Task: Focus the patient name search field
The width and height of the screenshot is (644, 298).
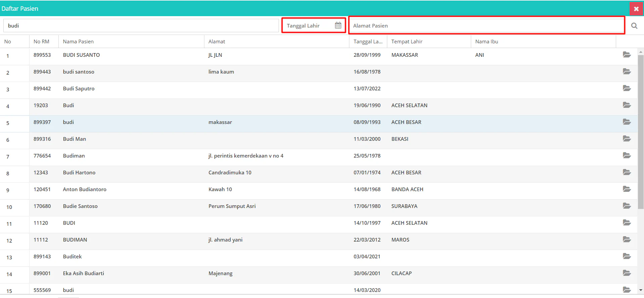Action: tap(141, 26)
